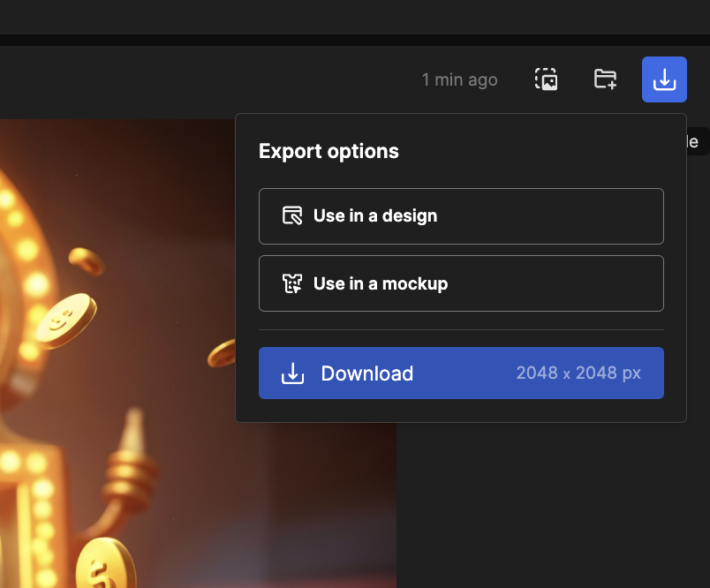Click the add-to-folder icon
The width and height of the screenshot is (710, 588).
(605, 79)
